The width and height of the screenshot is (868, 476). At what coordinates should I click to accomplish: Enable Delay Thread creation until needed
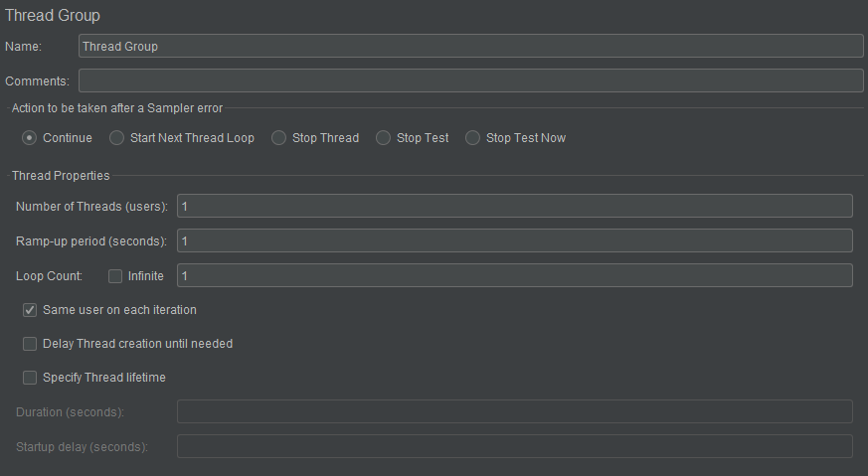coord(30,344)
